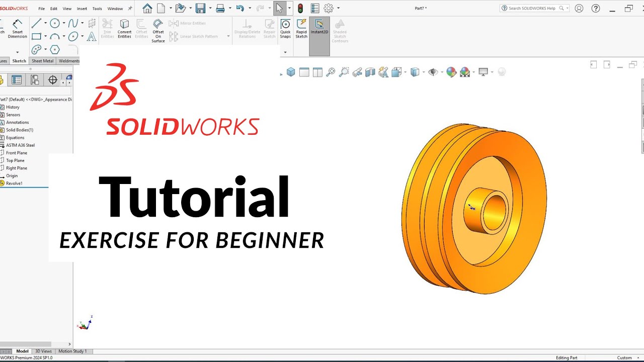The image size is (644, 362).
Task: Switch to the Sheet Metal tab
Action: point(42,61)
